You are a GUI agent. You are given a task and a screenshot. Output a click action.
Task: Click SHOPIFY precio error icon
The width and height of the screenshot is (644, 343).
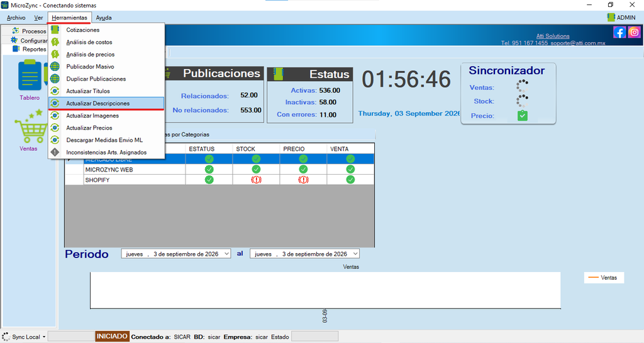303,180
